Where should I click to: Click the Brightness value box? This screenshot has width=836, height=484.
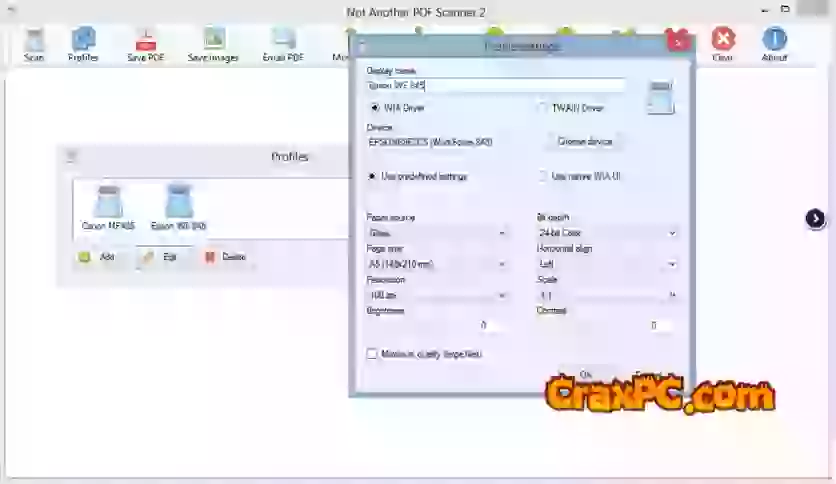488,325
